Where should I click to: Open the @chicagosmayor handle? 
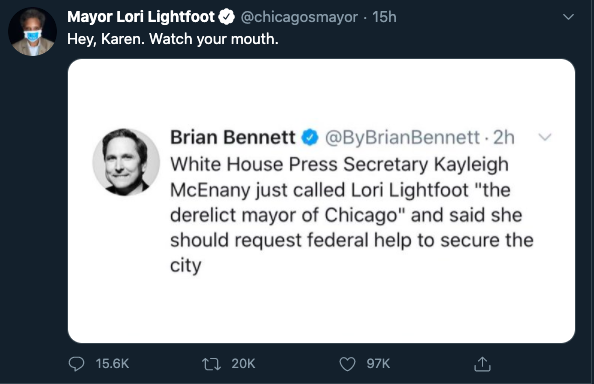(299, 17)
